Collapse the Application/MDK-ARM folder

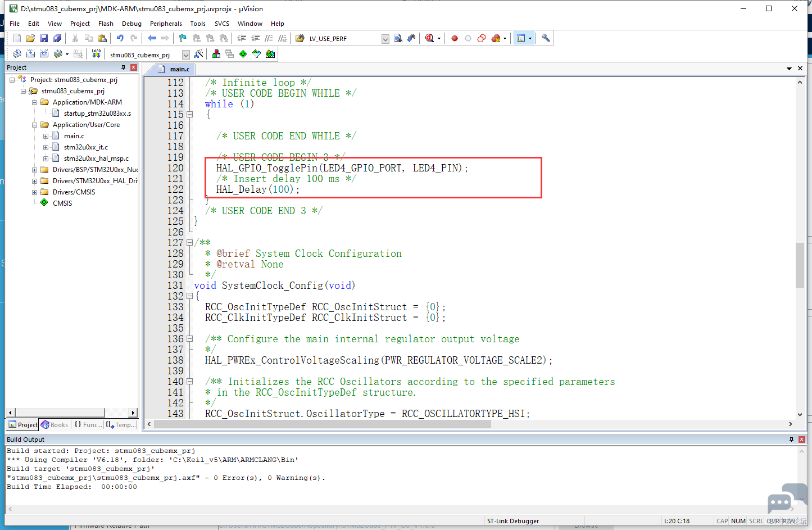(x=34, y=102)
